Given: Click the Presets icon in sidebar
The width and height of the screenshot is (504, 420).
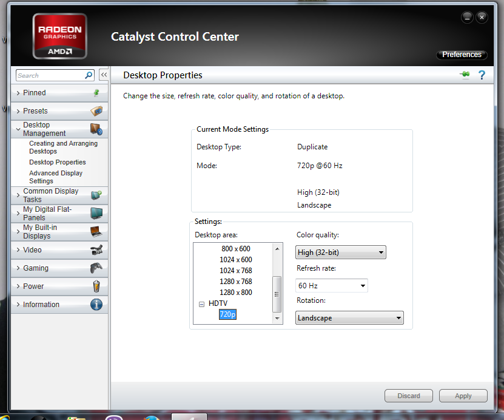Looking at the screenshot, I should point(96,111).
